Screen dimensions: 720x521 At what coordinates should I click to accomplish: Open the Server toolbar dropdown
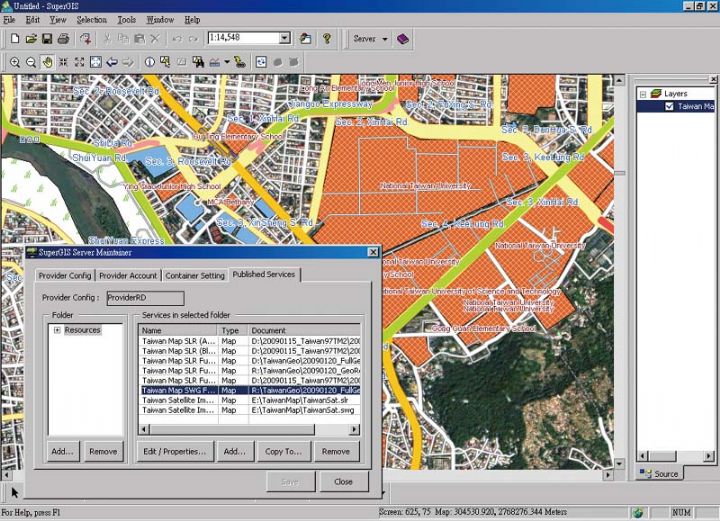click(x=383, y=38)
